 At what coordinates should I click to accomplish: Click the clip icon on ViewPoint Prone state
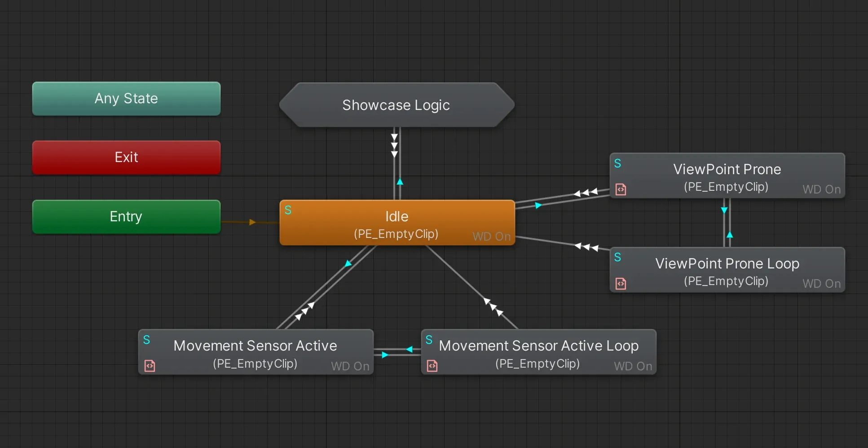621,189
